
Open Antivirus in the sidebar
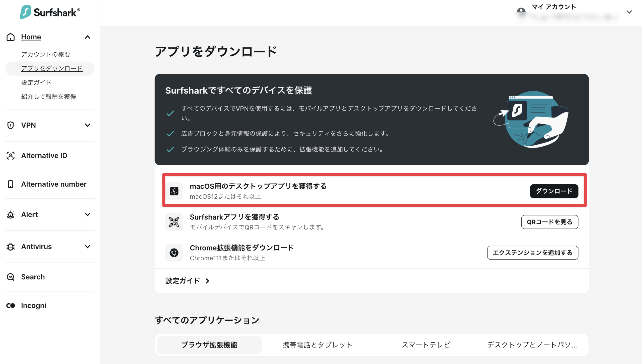(37, 247)
